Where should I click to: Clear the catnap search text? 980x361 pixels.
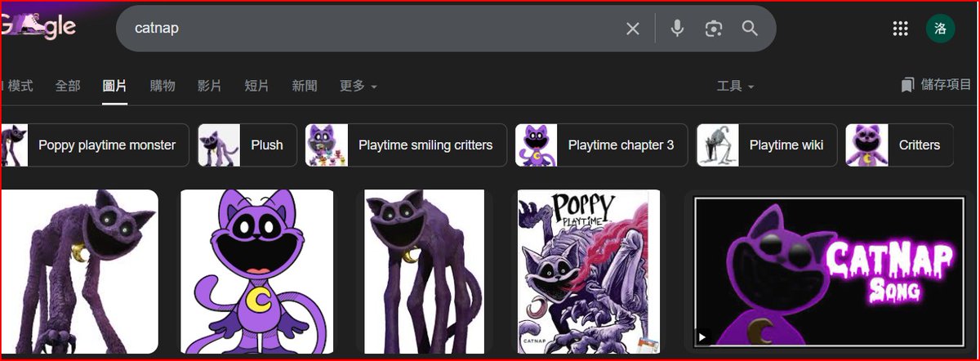(633, 29)
